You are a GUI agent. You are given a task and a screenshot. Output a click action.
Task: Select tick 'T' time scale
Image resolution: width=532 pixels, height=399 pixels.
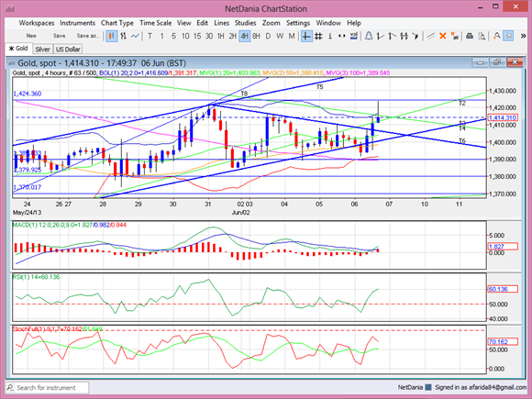150,36
